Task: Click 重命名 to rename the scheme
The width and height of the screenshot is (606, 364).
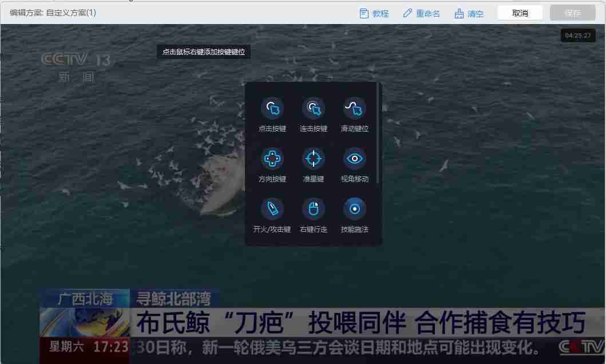Action: coord(422,13)
